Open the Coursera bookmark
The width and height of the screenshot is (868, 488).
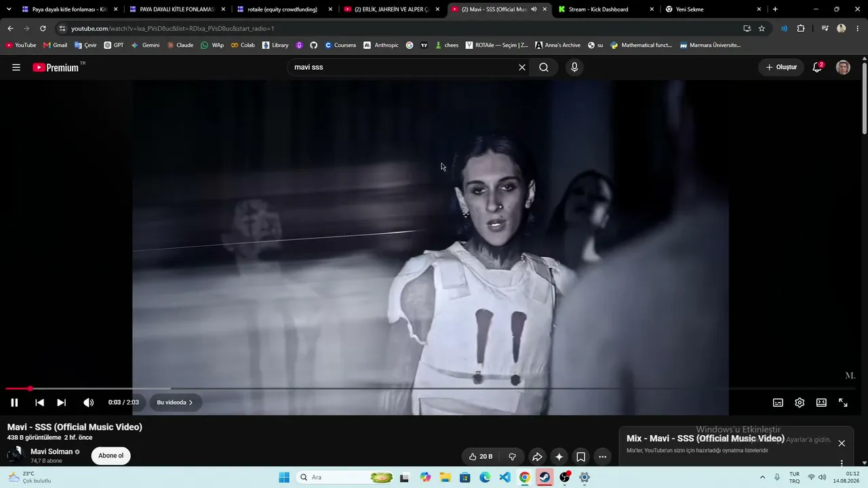(x=340, y=45)
